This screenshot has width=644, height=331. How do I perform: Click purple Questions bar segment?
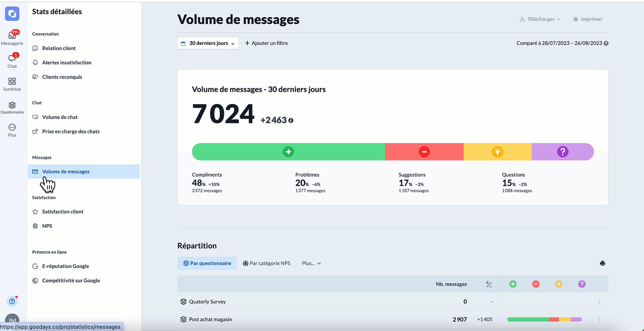point(562,152)
